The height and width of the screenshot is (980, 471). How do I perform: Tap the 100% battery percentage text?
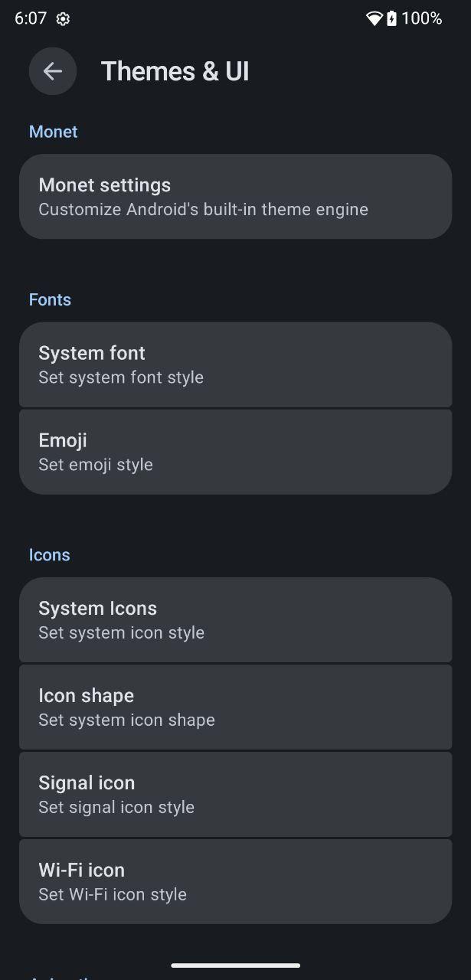[x=422, y=19]
